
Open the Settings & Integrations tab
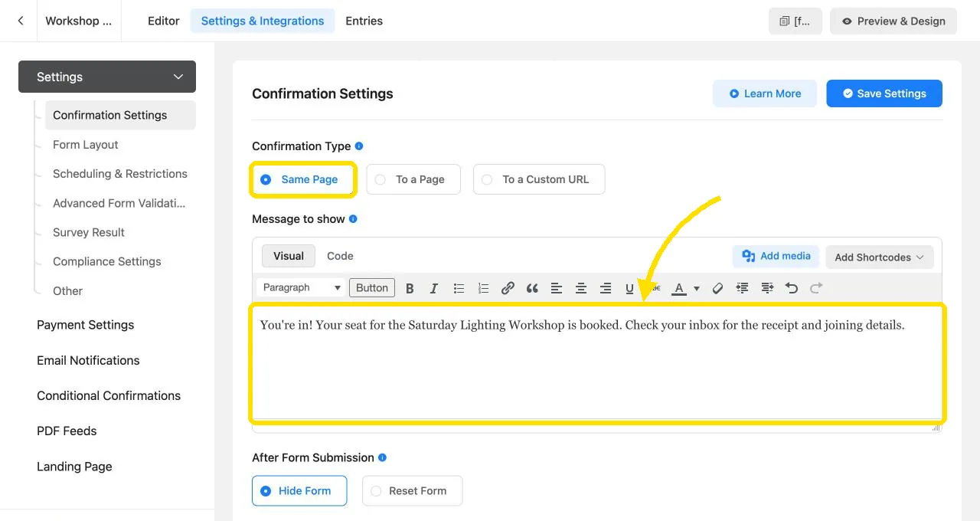(x=263, y=21)
